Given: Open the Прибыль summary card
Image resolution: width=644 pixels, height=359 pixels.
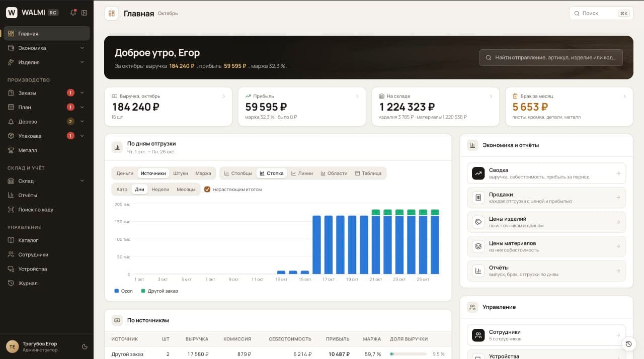Looking at the screenshot, I should coord(302,107).
